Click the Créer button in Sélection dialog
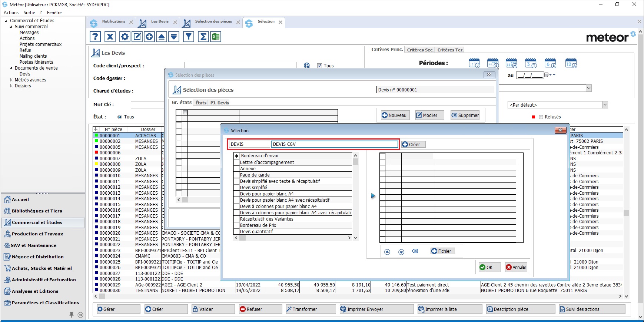 point(413,144)
